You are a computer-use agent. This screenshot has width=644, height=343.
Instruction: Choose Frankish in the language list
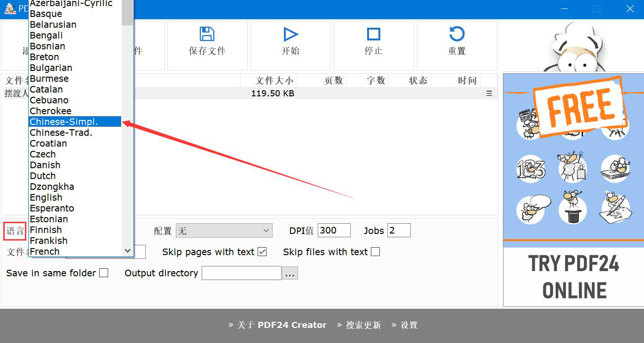(75, 241)
